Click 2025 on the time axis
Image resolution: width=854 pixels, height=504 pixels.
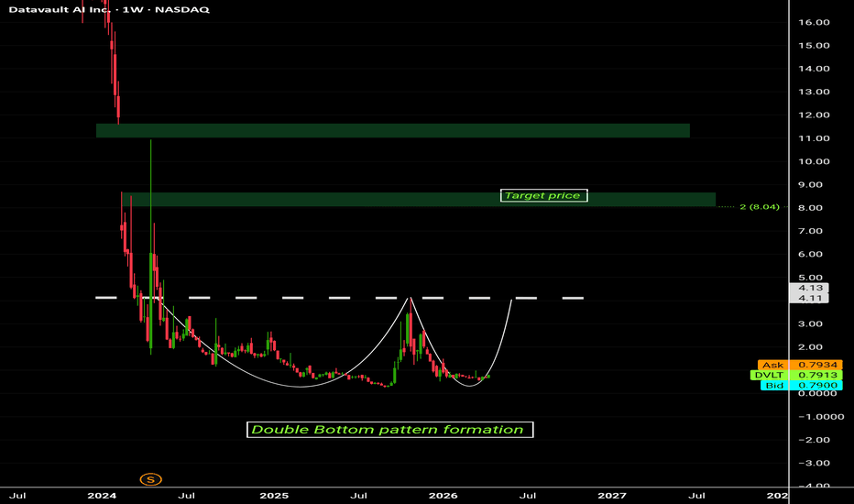coord(274,495)
